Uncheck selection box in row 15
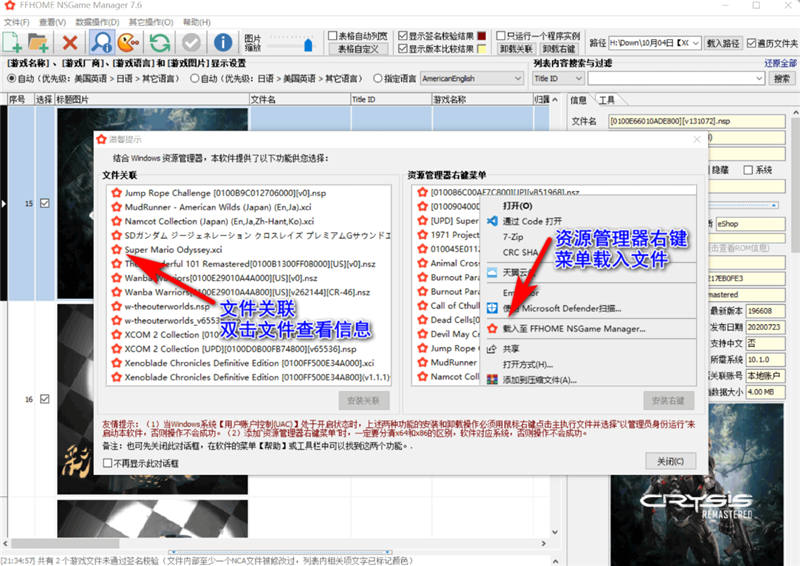The width and height of the screenshot is (800, 566). (x=45, y=203)
